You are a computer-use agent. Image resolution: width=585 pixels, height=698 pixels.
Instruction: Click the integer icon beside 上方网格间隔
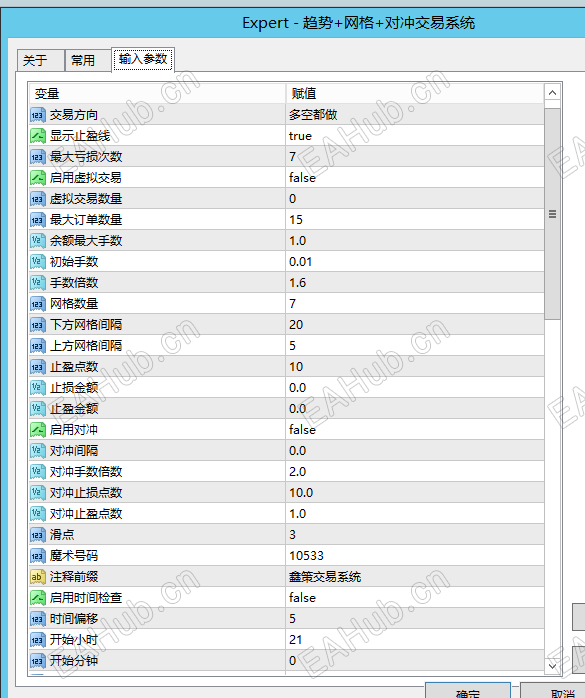click(x=38, y=346)
